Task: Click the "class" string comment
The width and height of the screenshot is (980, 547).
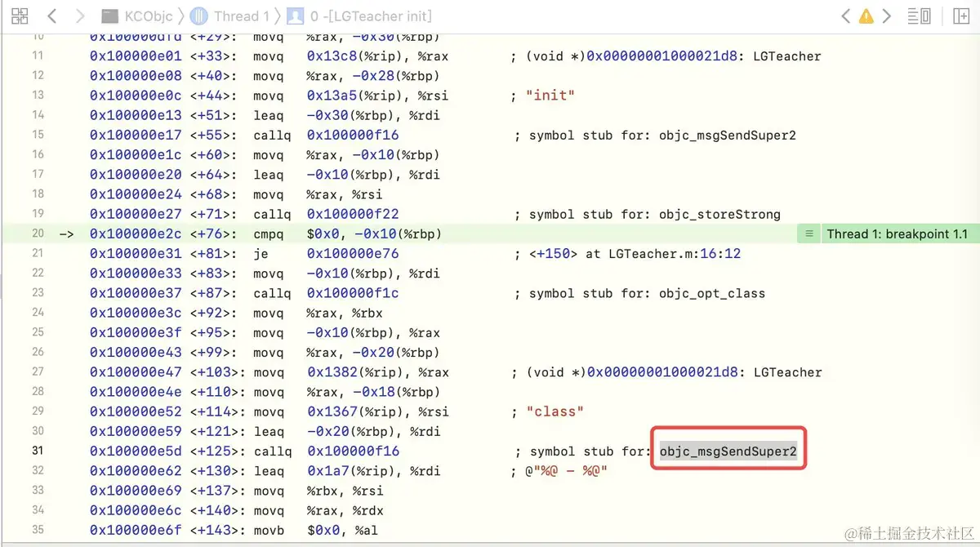Action: [555, 411]
